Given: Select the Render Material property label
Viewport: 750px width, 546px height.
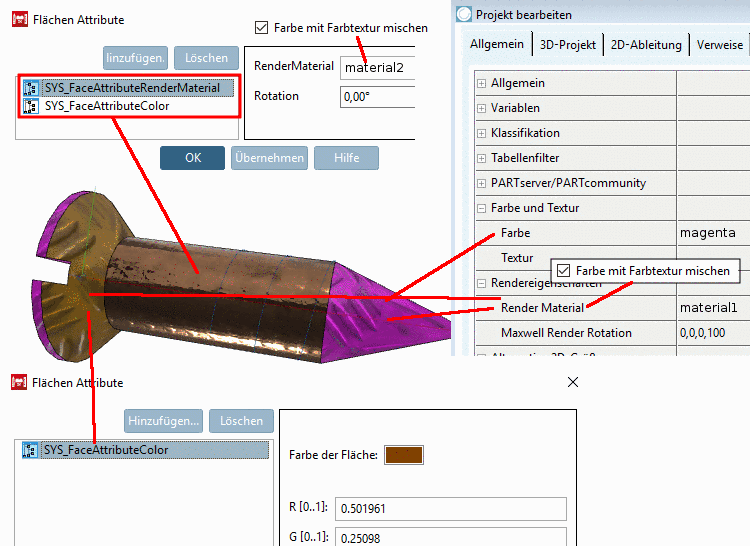Looking at the screenshot, I should (x=542, y=308).
